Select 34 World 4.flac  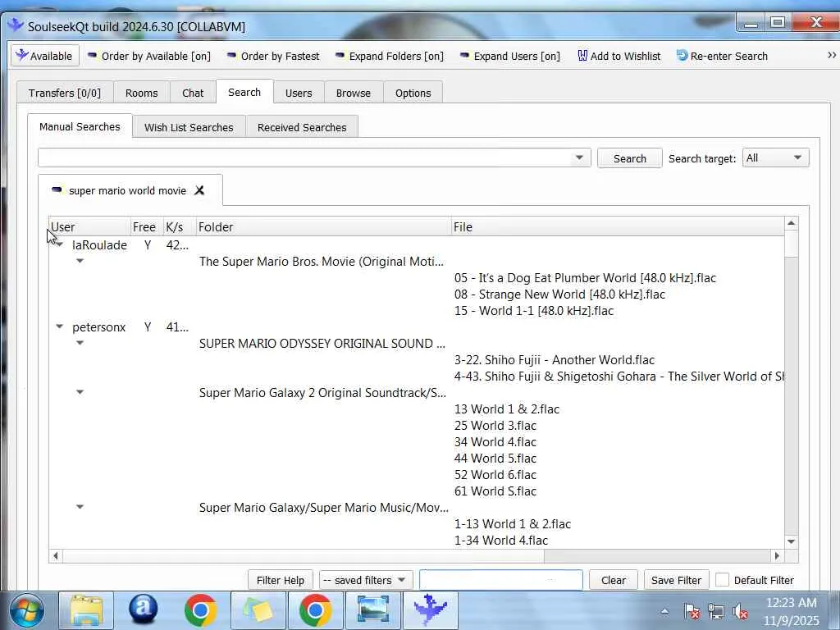point(495,442)
